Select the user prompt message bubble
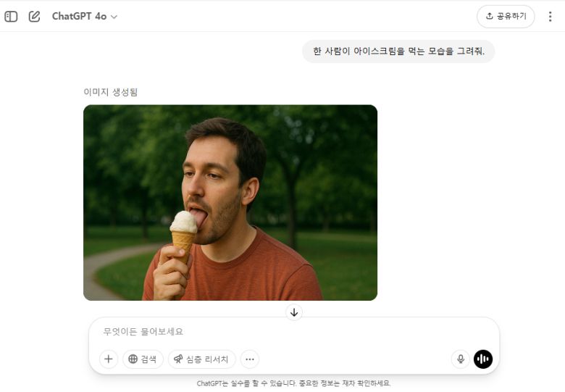 (x=398, y=51)
